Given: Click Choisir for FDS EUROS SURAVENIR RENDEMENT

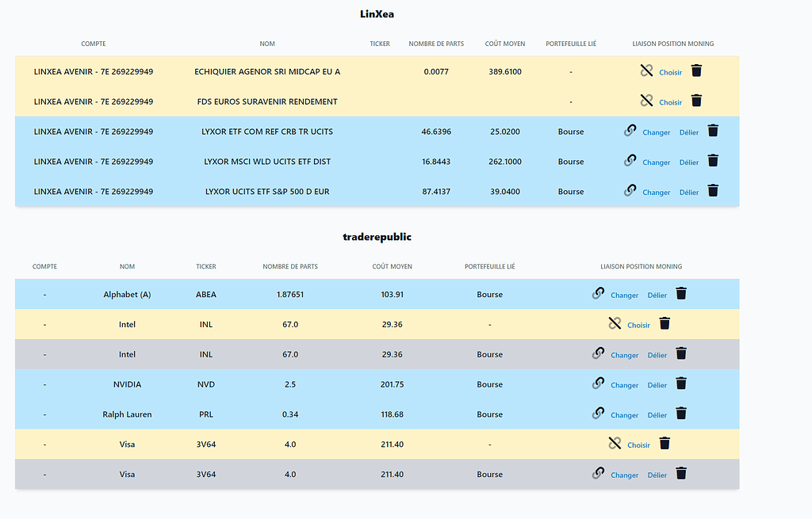Looking at the screenshot, I should (671, 102).
